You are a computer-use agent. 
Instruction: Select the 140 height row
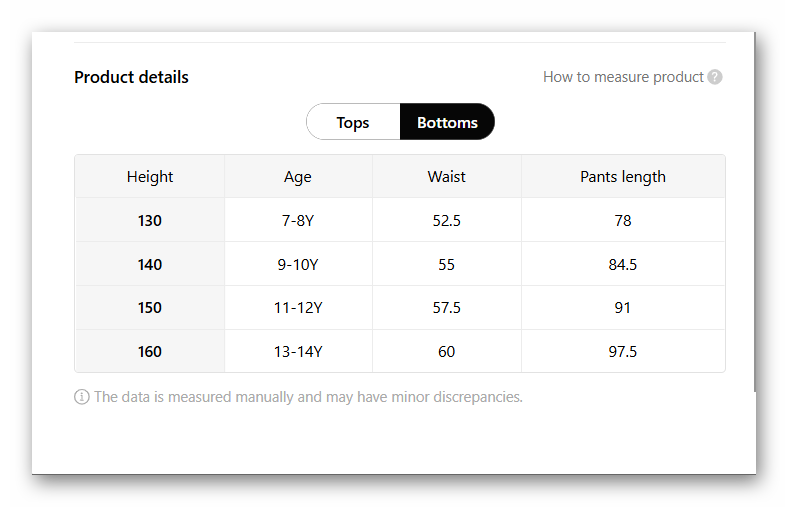pos(150,265)
